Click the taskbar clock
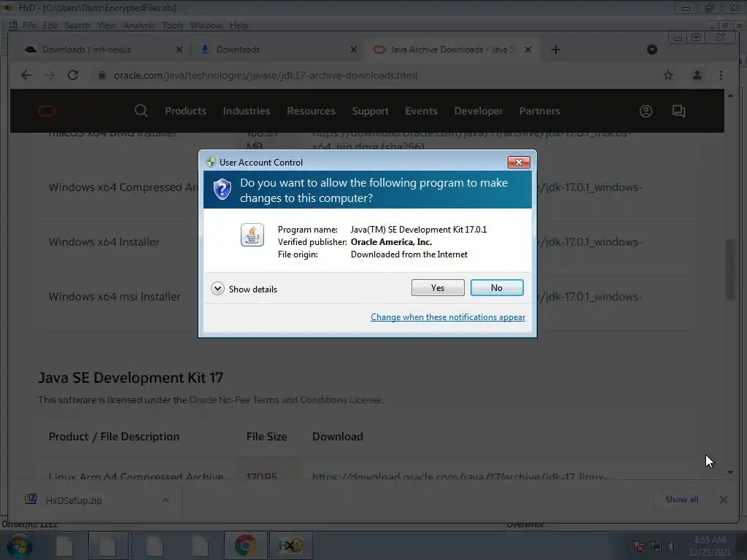Screen dimensions: 747x560 (710, 546)
